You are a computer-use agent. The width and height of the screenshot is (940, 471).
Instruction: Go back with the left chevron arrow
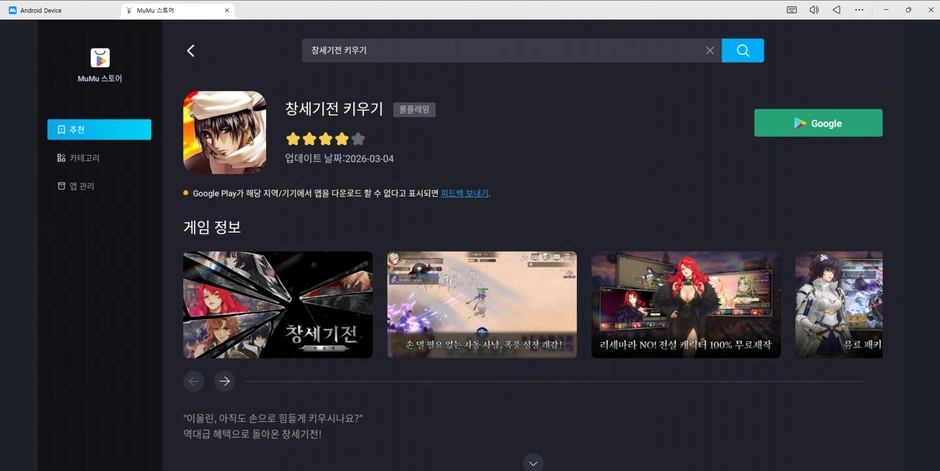pos(191,51)
